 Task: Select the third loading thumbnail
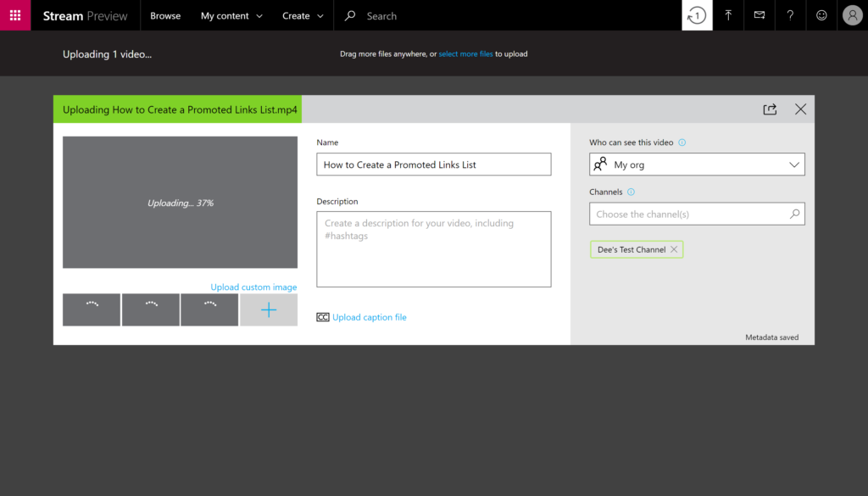tap(209, 309)
